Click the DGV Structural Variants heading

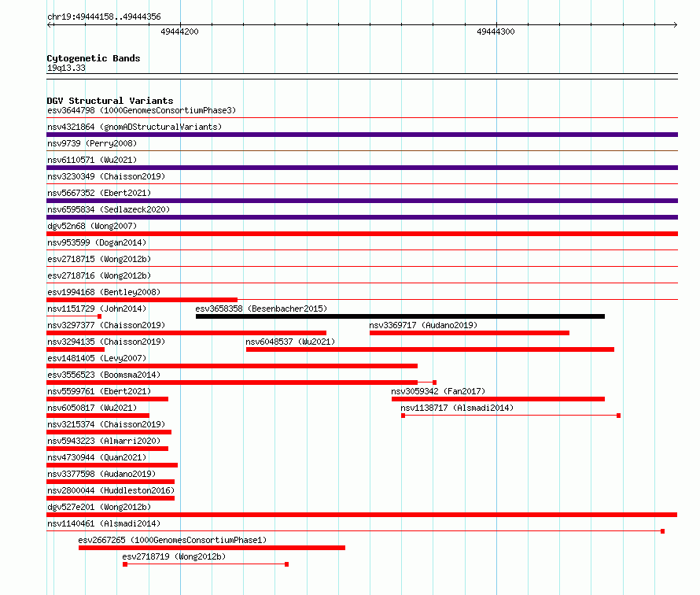point(110,101)
